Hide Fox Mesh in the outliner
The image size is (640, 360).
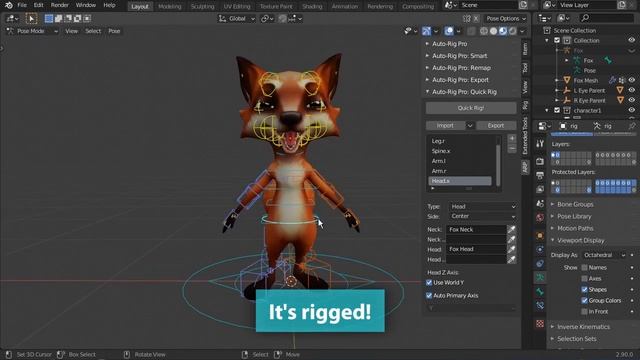(632, 80)
